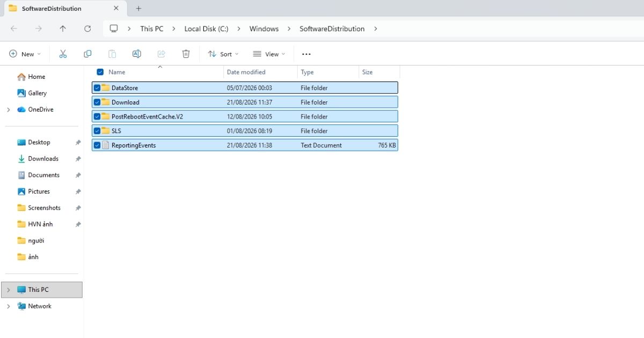Open a new tab with plus button
This screenshot has height=338, width=644.
coord(138,9)
